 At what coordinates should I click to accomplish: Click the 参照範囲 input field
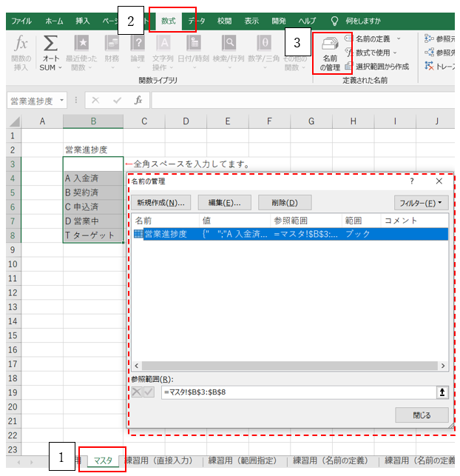[296, 392]
